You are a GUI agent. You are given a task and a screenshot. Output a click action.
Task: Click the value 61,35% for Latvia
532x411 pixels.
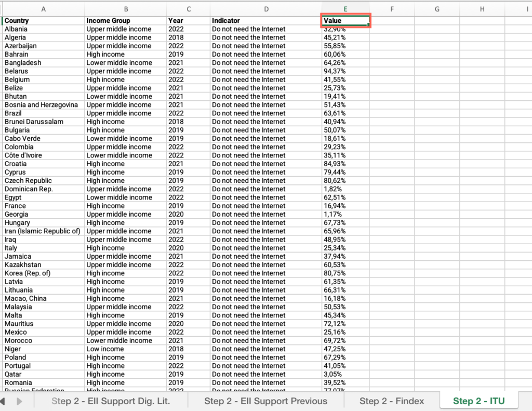(345, 282)
